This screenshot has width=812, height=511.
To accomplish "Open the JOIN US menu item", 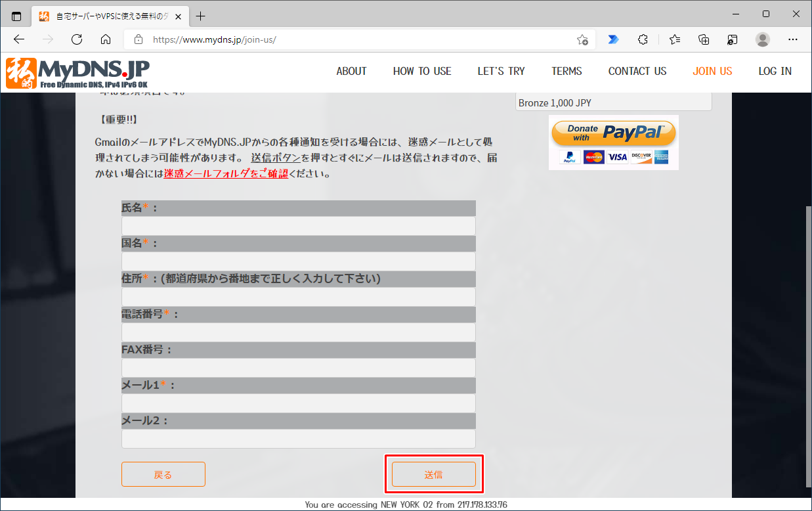I will pyautogui.click(x=712, y=71).
